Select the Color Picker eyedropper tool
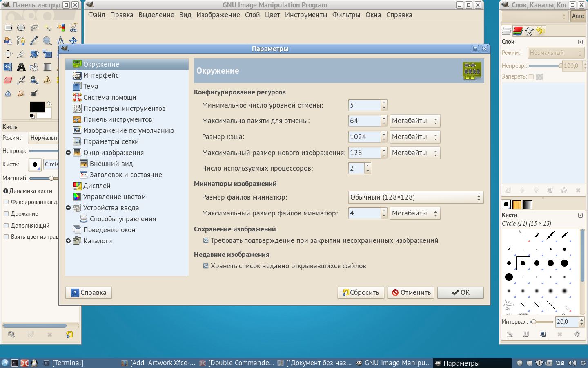 pos(34,41)
